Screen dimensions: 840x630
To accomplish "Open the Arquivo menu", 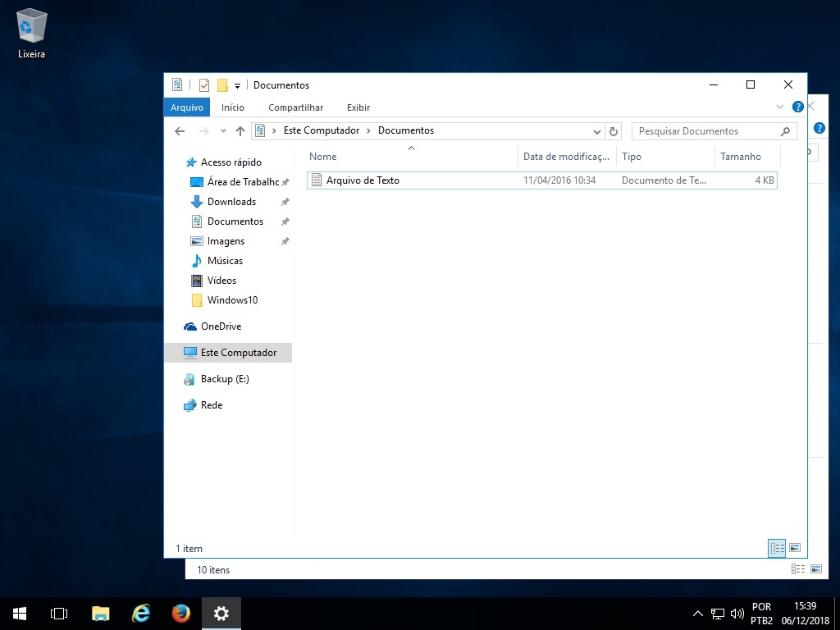I will (187, 107).
